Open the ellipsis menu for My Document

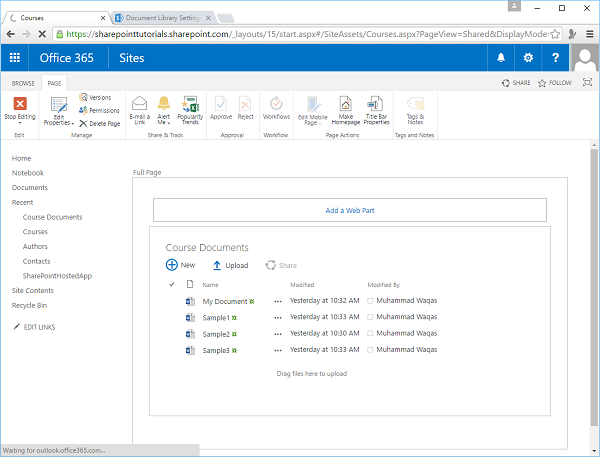coord(278,301)
